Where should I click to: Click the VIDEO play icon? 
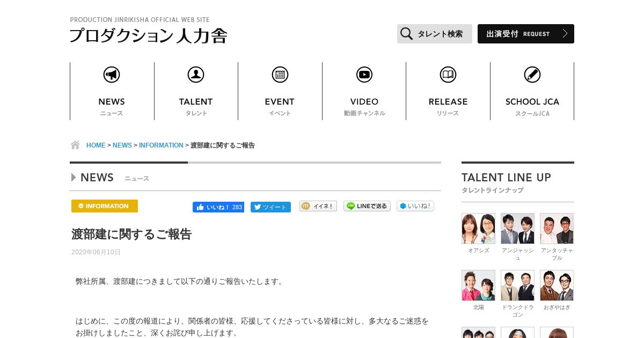(x=364, y=75)
